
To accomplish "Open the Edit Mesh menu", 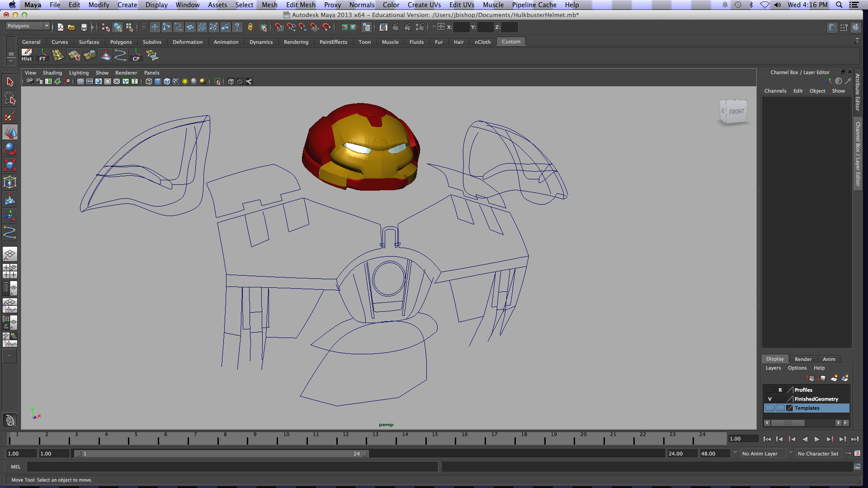I will tap(301, 5).
